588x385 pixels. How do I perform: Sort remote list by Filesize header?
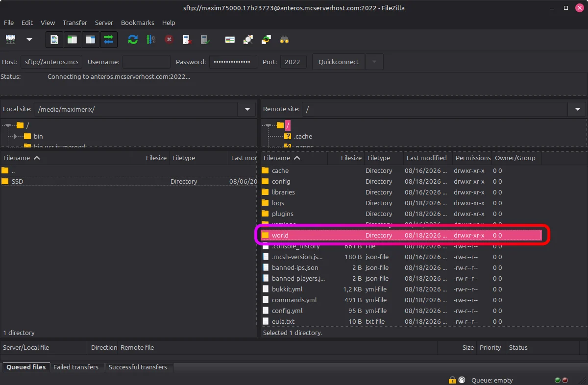346,158
